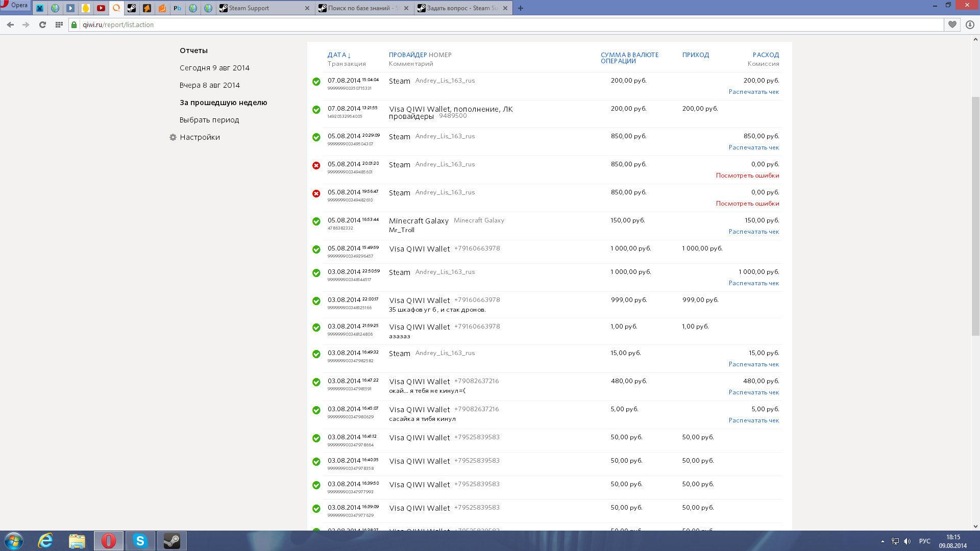Click green status icon of 999,00 руб row
This screenshot has width=980, height=551.
click(x=316, y=301)
